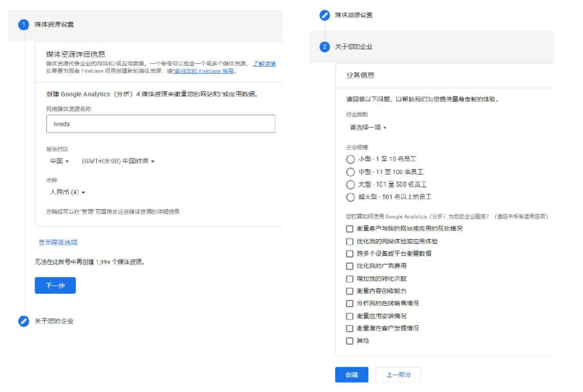583x392 pixels.
Task: Click the blue 创建 button
Action: (351, 374)
